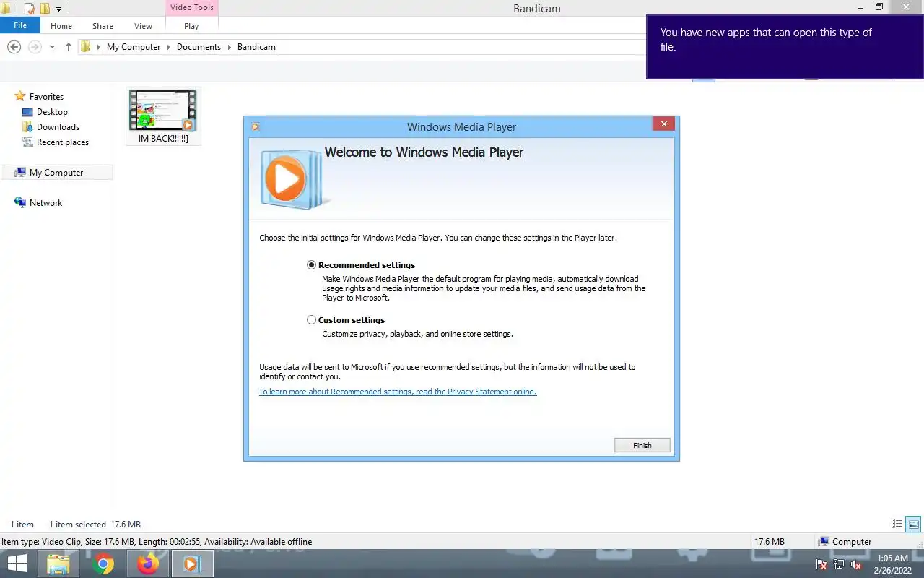Click the Computer icon in status bar
This screenshot has height=578, width=924.
[x=823, y=542]
